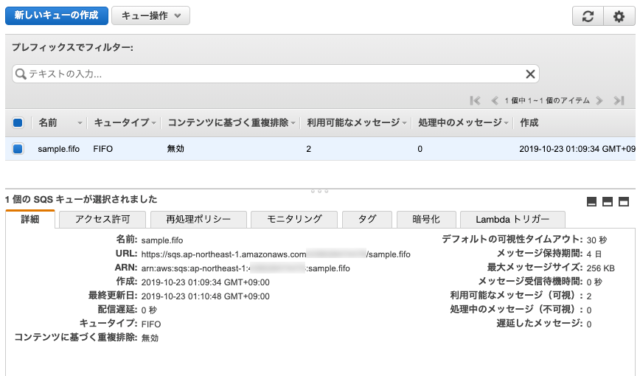The image size is (640, 376).
Task: Click the available messages value 2 in row
Action: [309, 149]
